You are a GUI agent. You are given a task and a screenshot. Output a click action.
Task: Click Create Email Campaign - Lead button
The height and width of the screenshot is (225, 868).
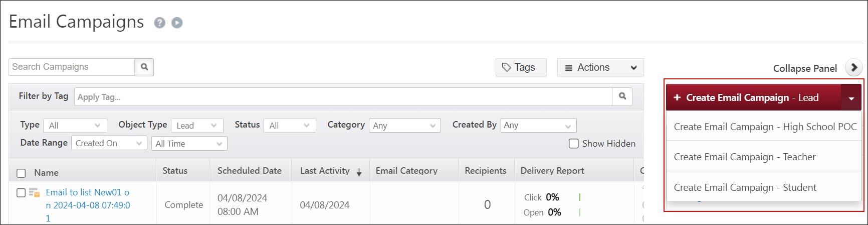tap(754, 98)
